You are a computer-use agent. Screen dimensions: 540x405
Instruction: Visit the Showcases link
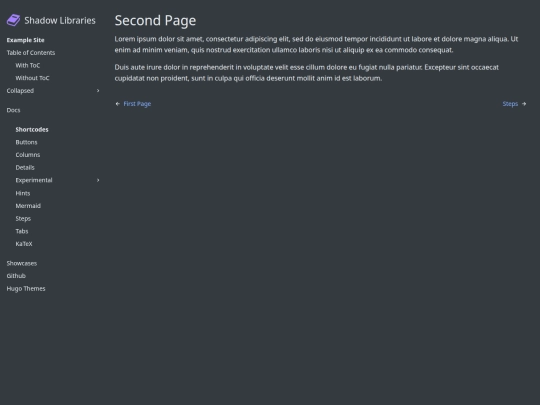[22, 263]
